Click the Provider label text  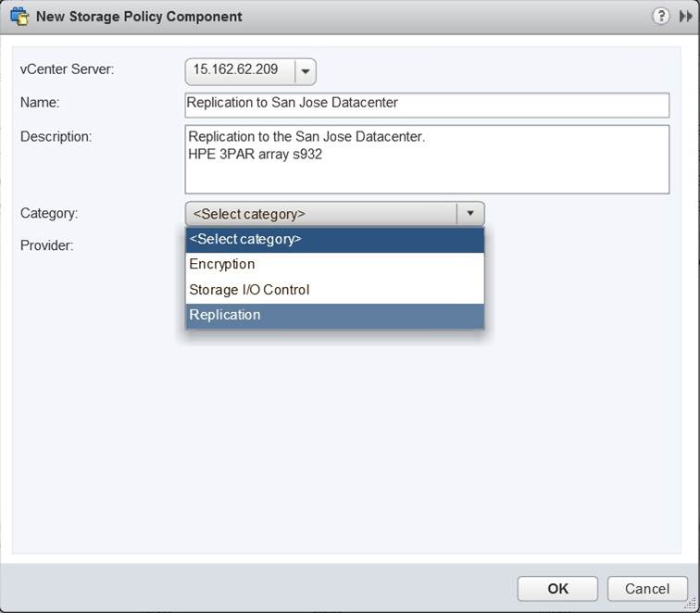tap(46, 245)
